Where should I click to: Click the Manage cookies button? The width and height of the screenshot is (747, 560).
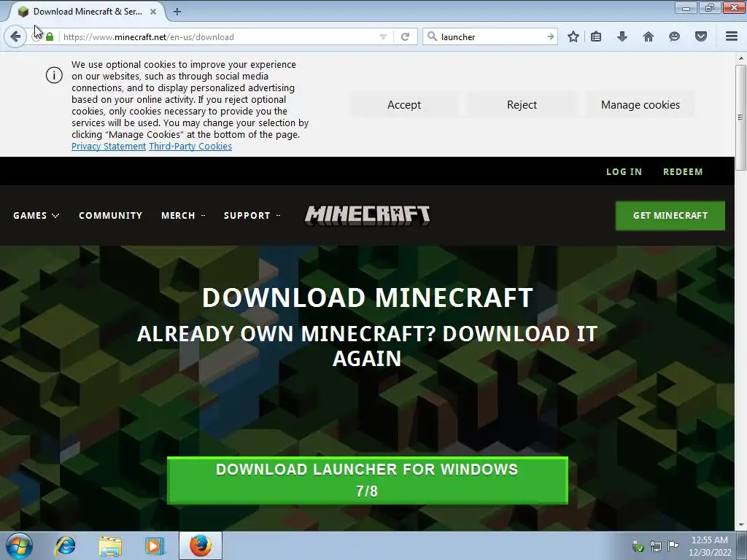tap(640, 105)
